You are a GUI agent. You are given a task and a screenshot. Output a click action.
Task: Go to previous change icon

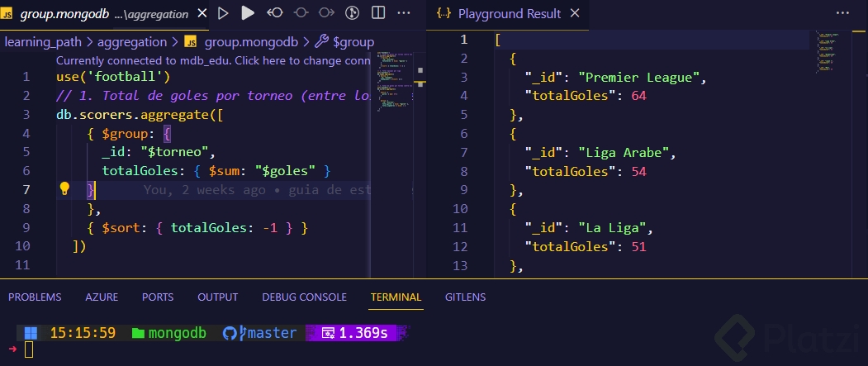[x=274, y=12]
